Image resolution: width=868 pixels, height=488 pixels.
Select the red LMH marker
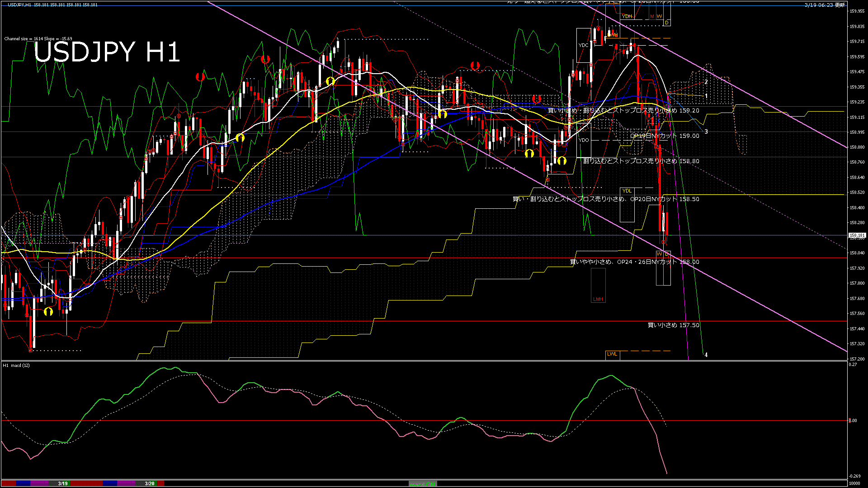pos(598,299)
